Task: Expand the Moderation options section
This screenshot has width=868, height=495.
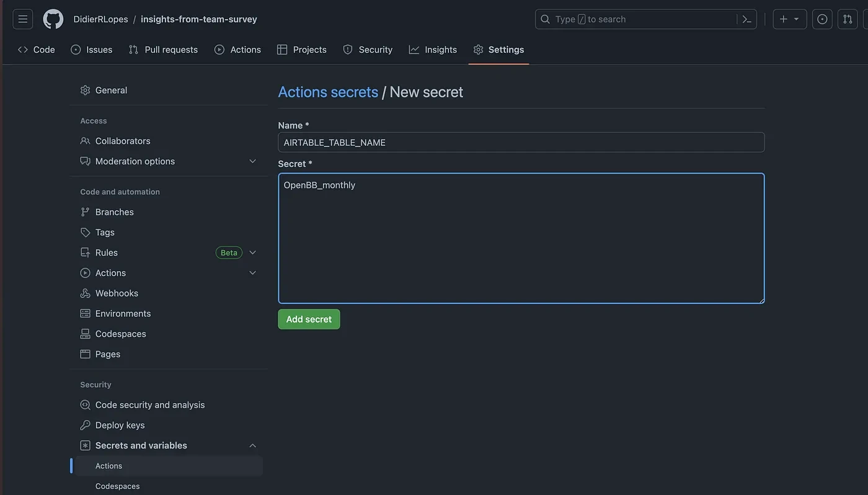Action: (x=252, y=161)
